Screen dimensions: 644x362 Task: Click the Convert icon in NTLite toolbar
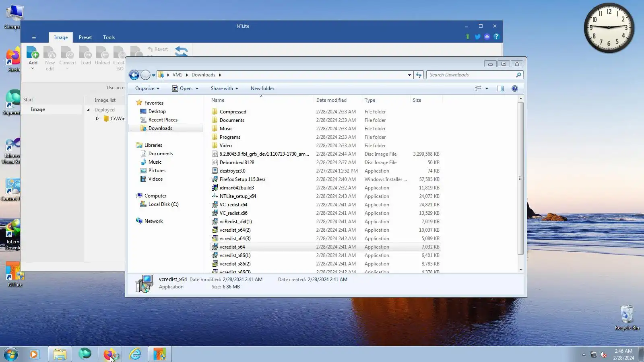coord(68,53)
